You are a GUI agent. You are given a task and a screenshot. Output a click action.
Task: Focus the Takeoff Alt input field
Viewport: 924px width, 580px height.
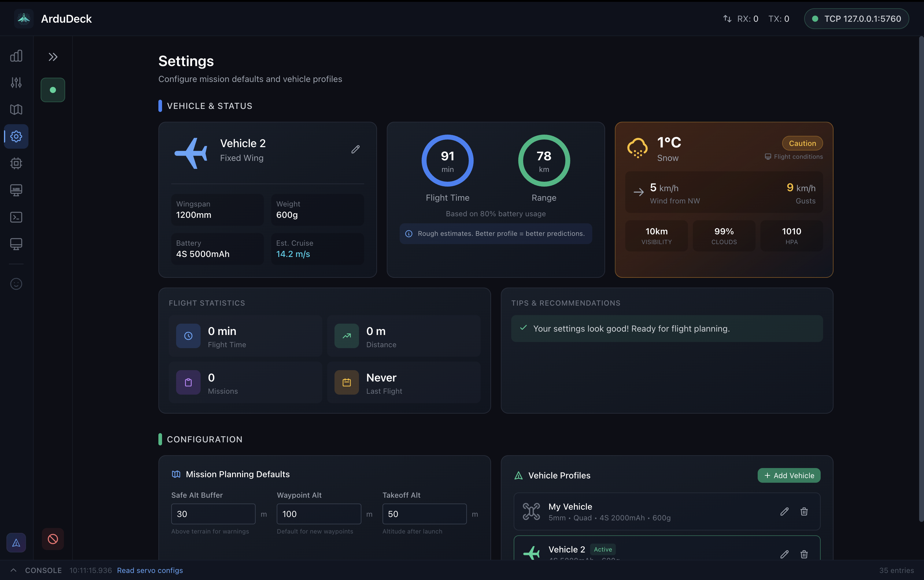(424, 514)
